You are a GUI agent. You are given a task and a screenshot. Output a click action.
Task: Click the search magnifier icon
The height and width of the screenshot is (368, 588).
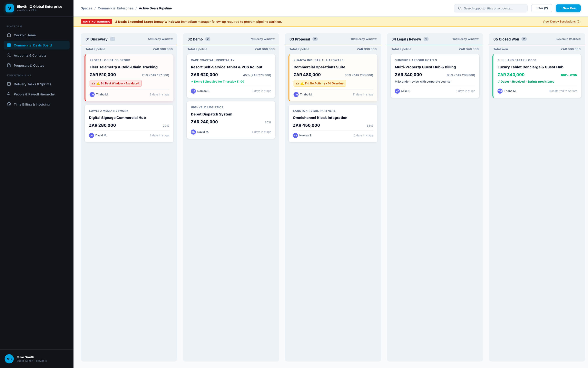pos(460,8)
